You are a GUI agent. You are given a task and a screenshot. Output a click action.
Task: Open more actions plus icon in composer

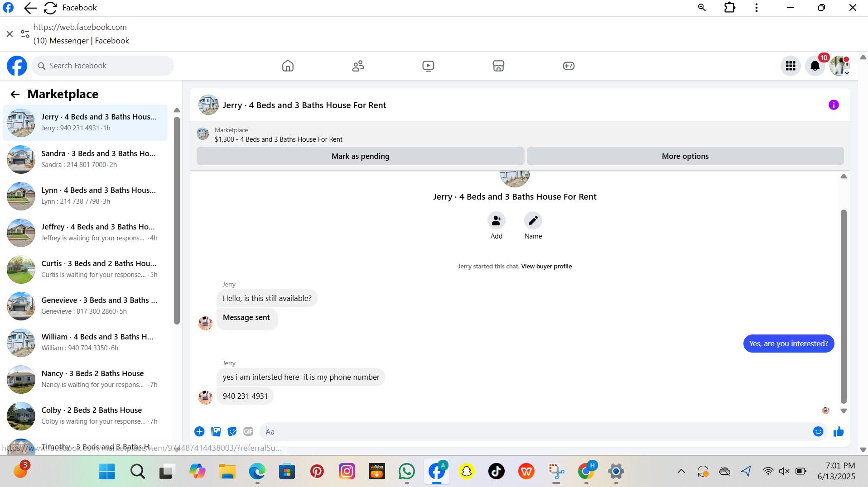pos(199,432)
